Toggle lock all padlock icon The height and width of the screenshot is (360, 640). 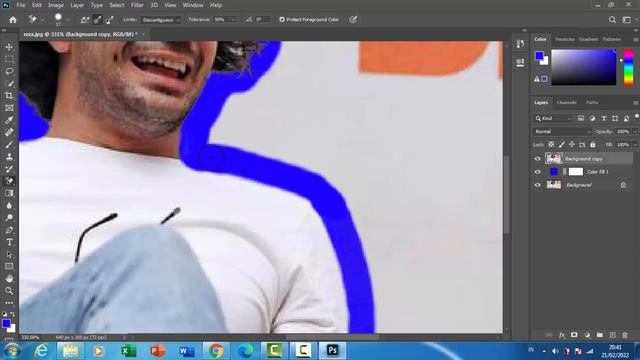[593, 144]
